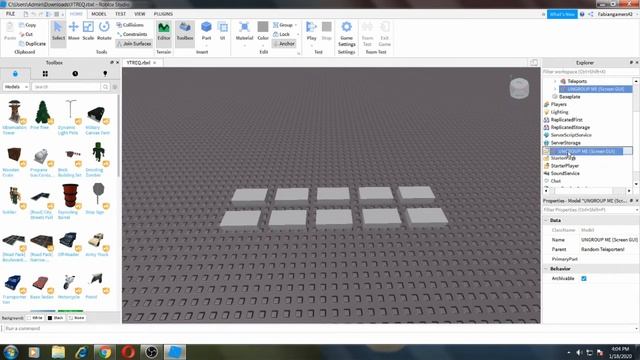Screen dimensions: 640x360
Task: Activate the Select tool in the ribbon
Action: (58, 31)
